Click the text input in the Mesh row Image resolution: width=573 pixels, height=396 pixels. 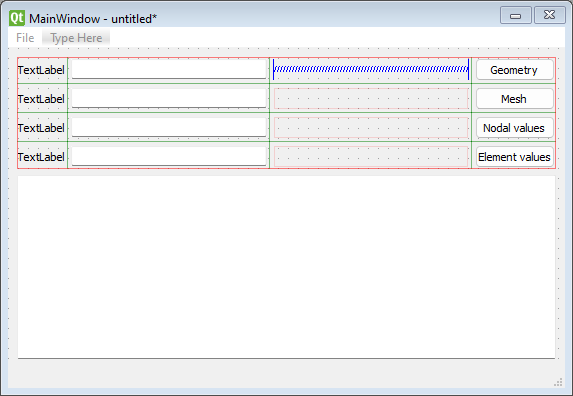coord(169,99)
